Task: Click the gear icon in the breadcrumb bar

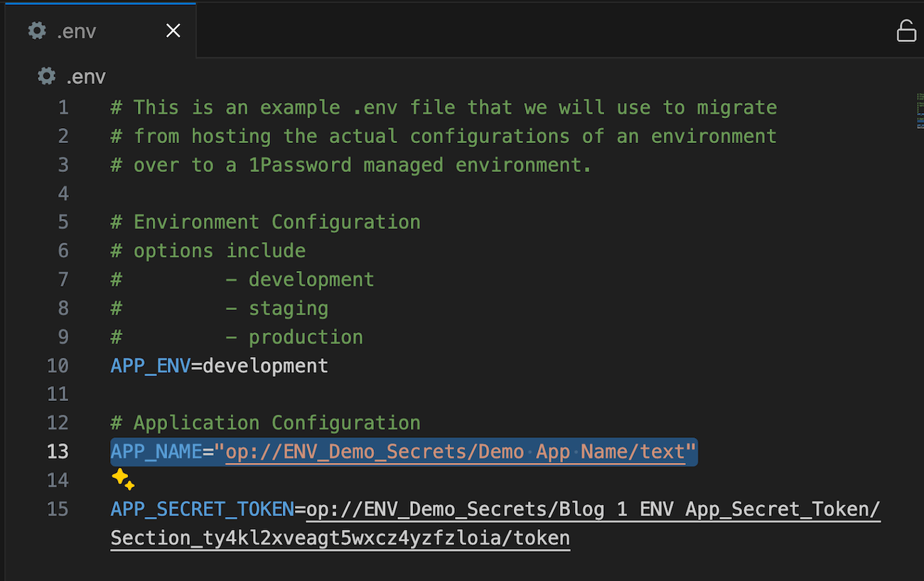Action: click(45, 76)
